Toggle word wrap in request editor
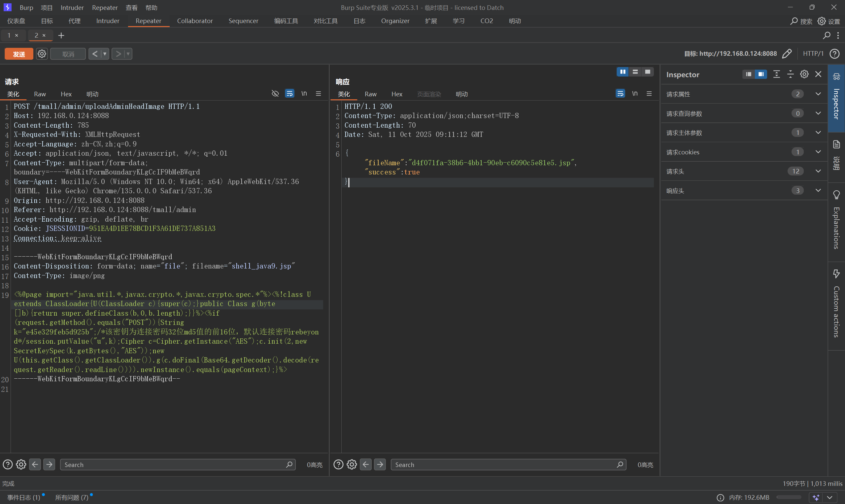845x504 pixels. [x=289, y=93]
